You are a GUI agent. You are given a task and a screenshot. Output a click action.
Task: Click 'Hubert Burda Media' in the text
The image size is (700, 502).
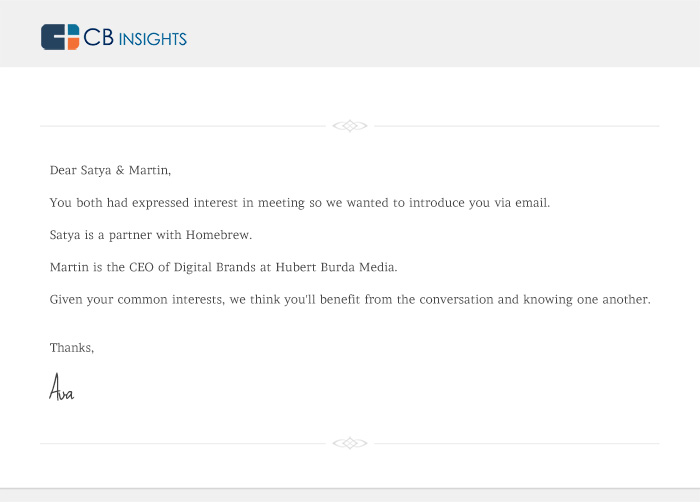click(x=335, y=267)
